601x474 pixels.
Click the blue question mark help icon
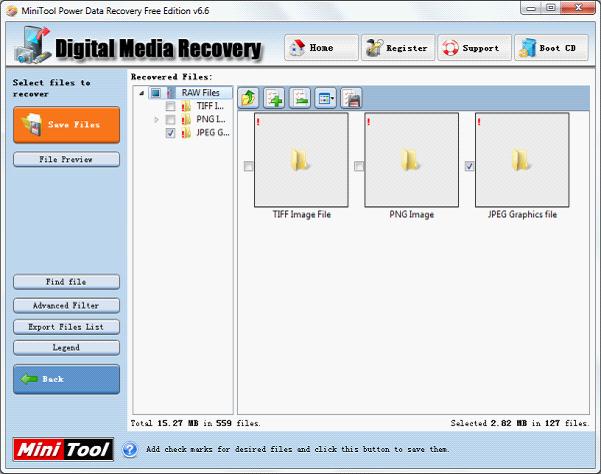(x=130, y=449)
